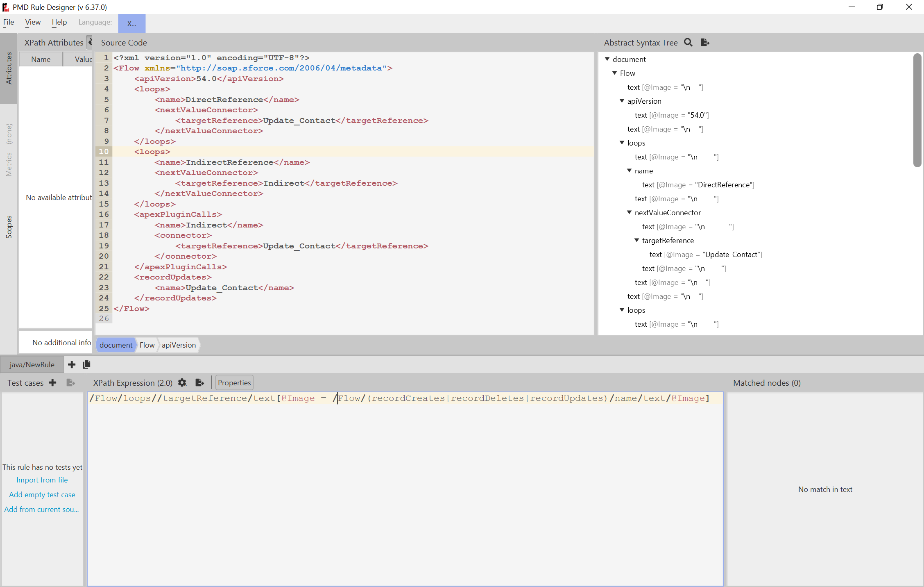Click the Properties button
This screenshot has height=587, width=924.
[x=234, y=382]
